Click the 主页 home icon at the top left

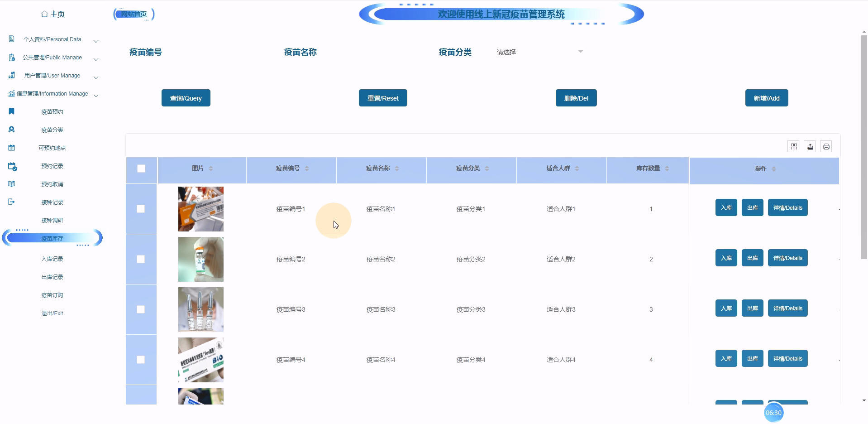coord(44,14)
